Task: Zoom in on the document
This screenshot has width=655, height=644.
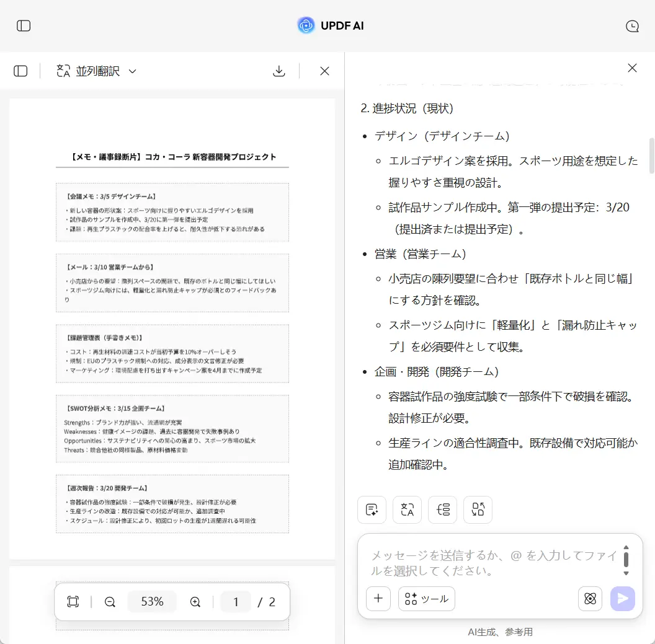Action: tap(195, 601)
